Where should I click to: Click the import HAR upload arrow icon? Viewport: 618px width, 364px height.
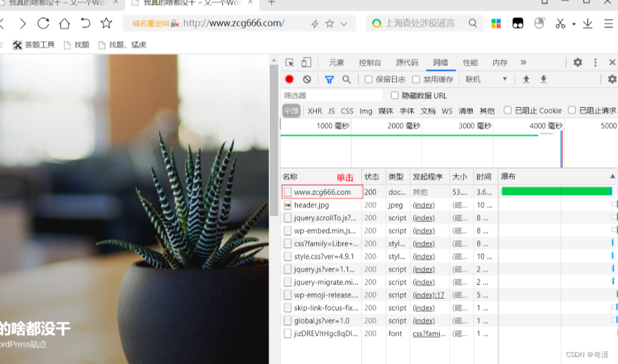click(x=526, y=79)
